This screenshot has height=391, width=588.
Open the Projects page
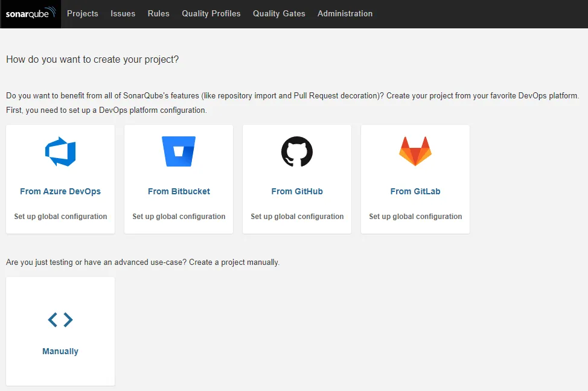click(x=83, y=13)
